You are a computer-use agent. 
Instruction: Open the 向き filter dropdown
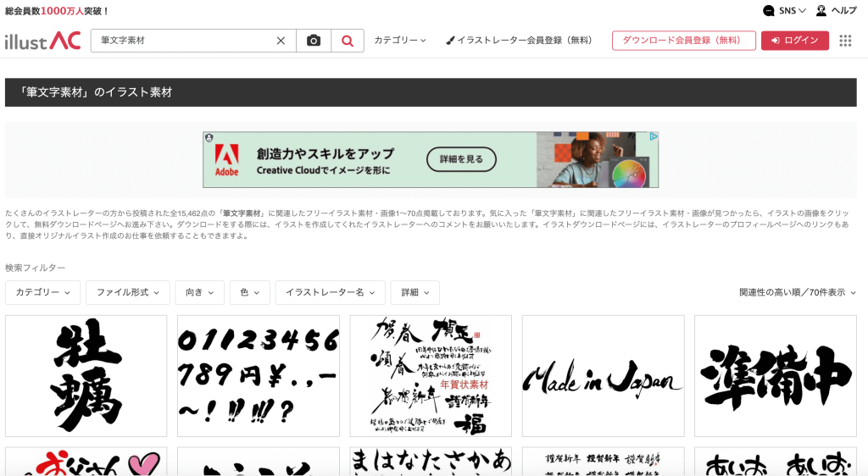[x=199, y=292]
